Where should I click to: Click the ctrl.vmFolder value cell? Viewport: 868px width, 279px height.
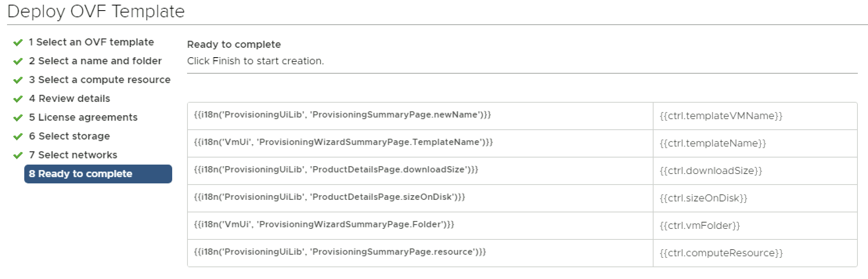point(700,226)
